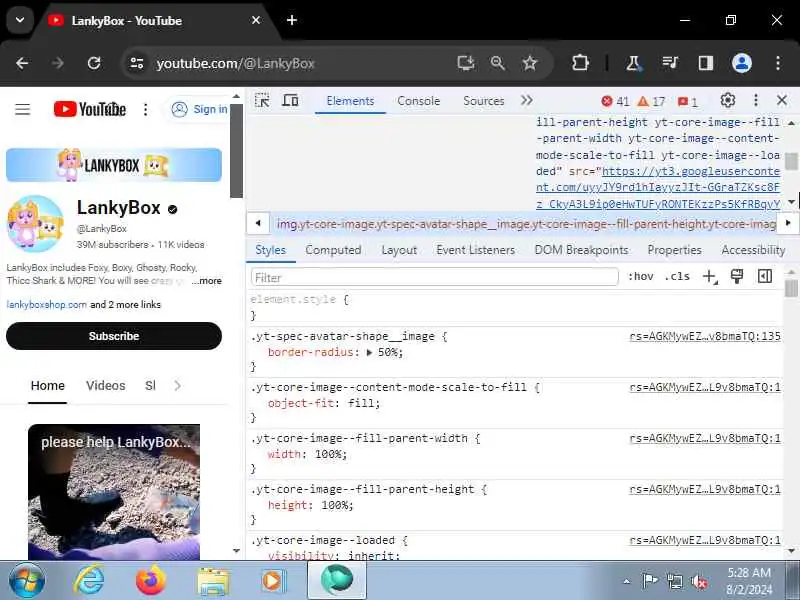The height and width of the screenshot is (600, 800).
Task: Click the LankyBox channel avatar
Action: tap(35, 223)
